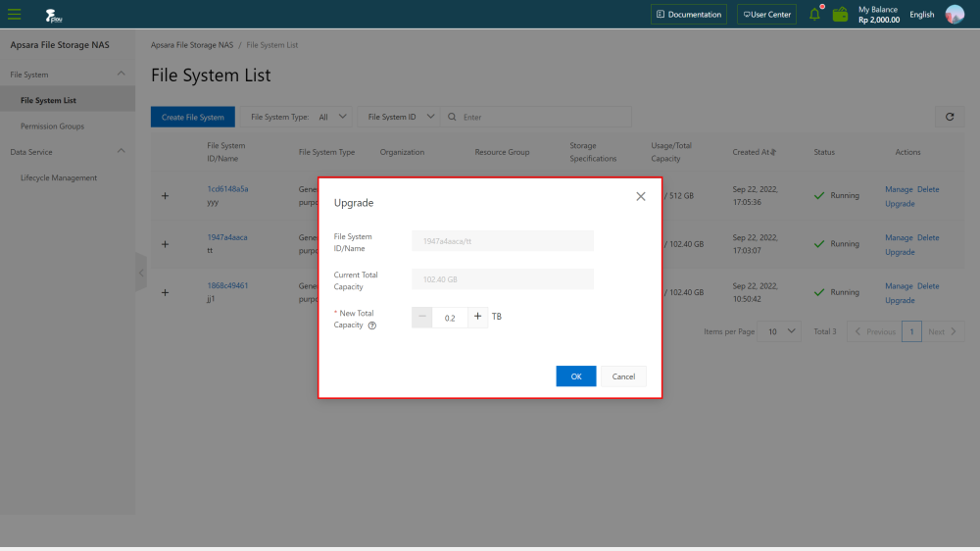Open the hamburger navigation menu
980x551 pixels.
[14, 14]
